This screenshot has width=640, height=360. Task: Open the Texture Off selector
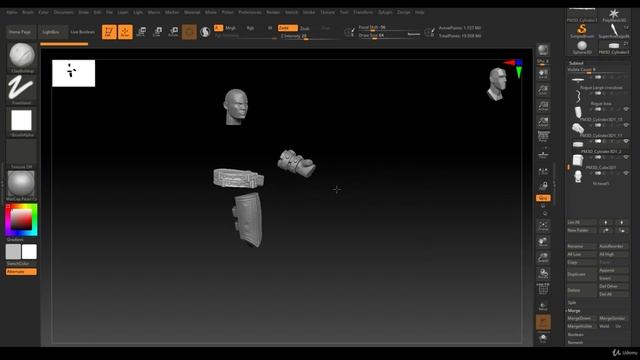pos(22,154)
